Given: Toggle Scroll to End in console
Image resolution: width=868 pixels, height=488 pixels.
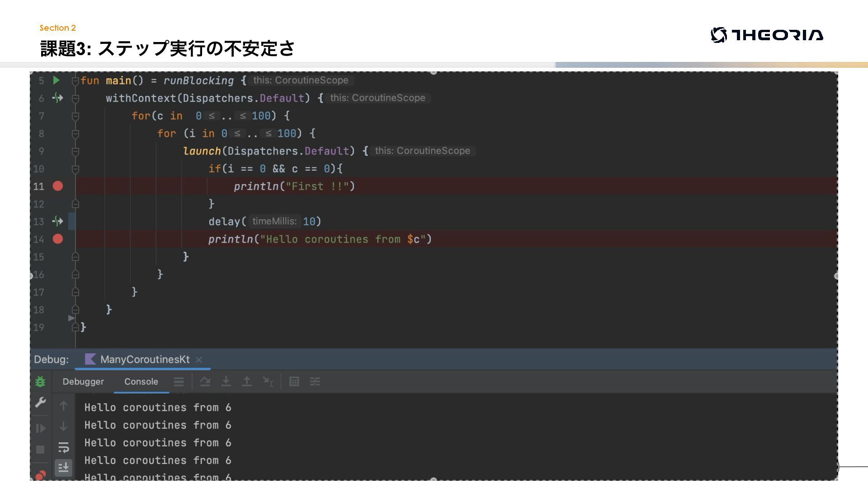Looking at the screenshot, I should tap(64, 467).
